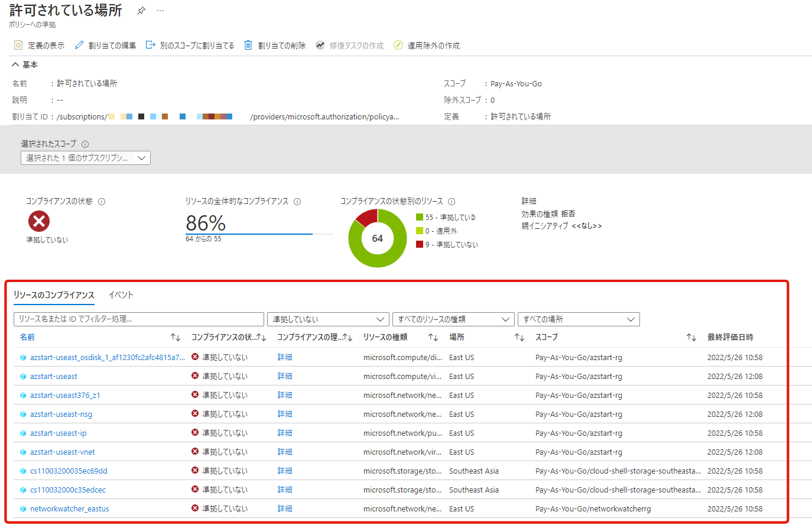Click resource icon beside networkwatcher_eastus
Viewport: 812px width, 528px height.
point(23,509)
